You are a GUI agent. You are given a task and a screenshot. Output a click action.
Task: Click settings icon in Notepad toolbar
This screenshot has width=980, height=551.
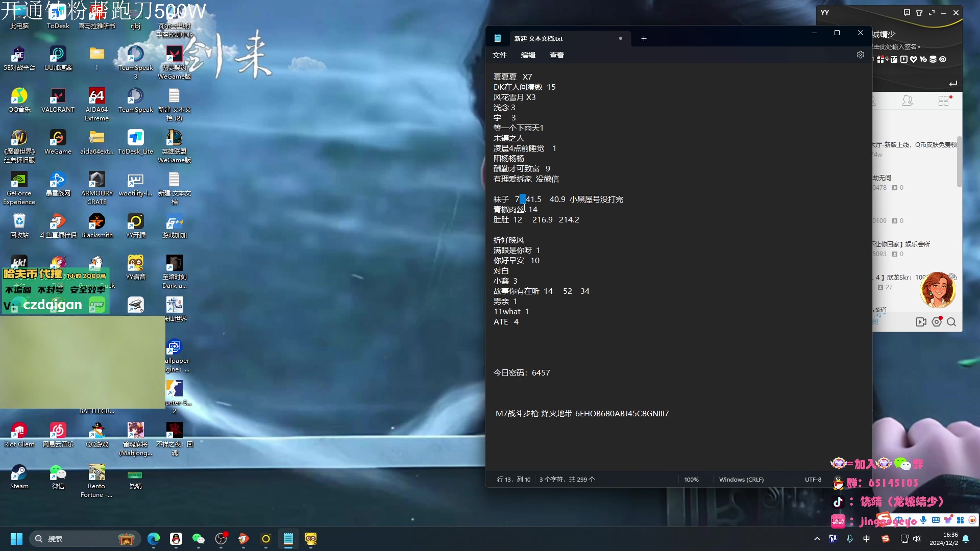coord(860,55)
